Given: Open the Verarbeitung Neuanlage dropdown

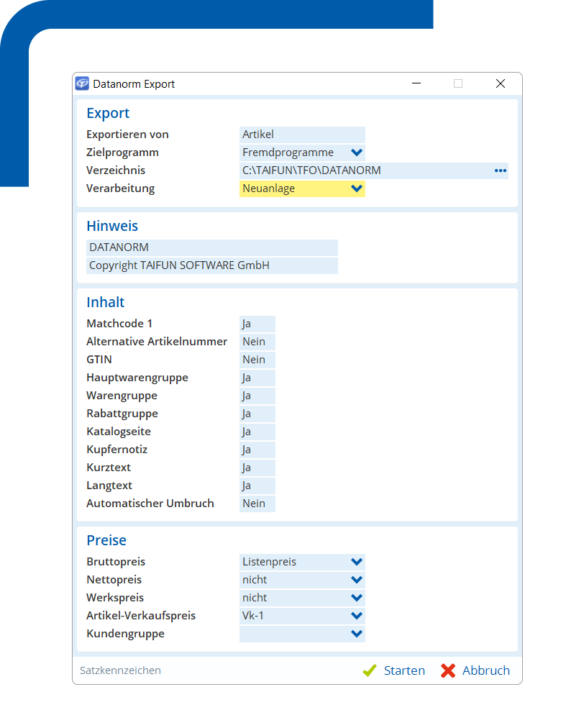Looking at the screenshot, I should coord(356,188).
